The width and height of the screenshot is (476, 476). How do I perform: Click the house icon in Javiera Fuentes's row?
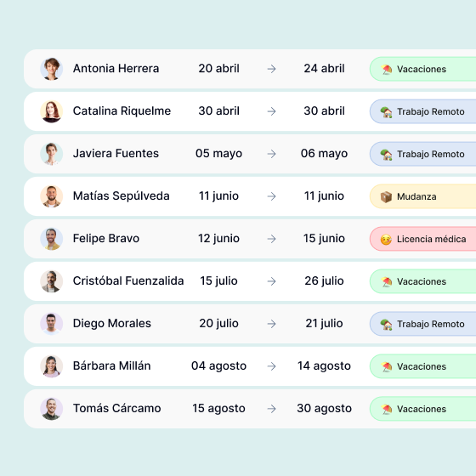pyautogui.click(x=387, y=154)
